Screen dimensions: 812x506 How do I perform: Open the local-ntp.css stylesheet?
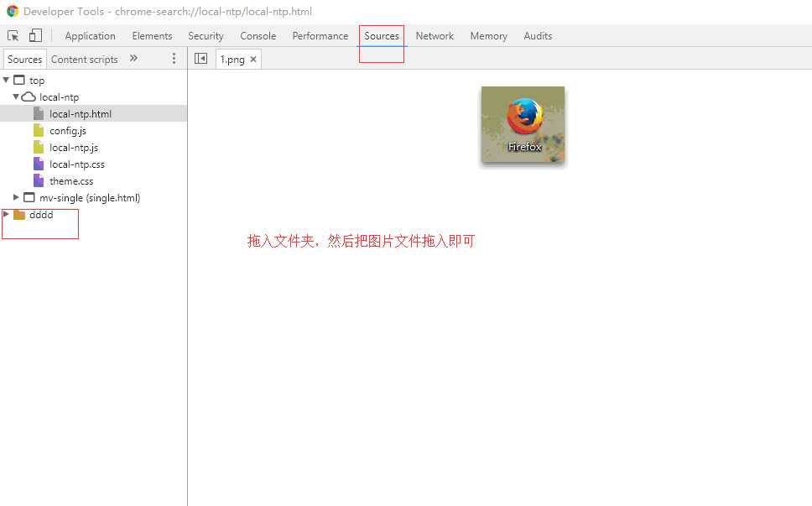93,164
